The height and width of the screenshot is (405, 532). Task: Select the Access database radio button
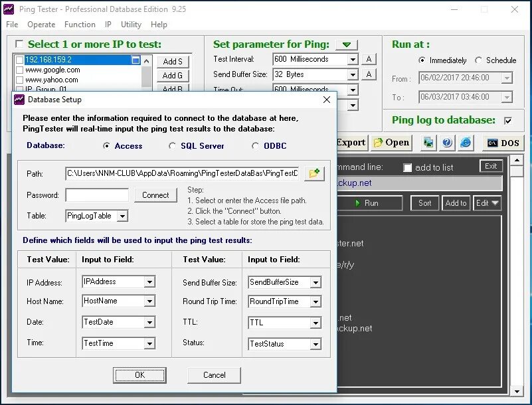tap(106, 146)
